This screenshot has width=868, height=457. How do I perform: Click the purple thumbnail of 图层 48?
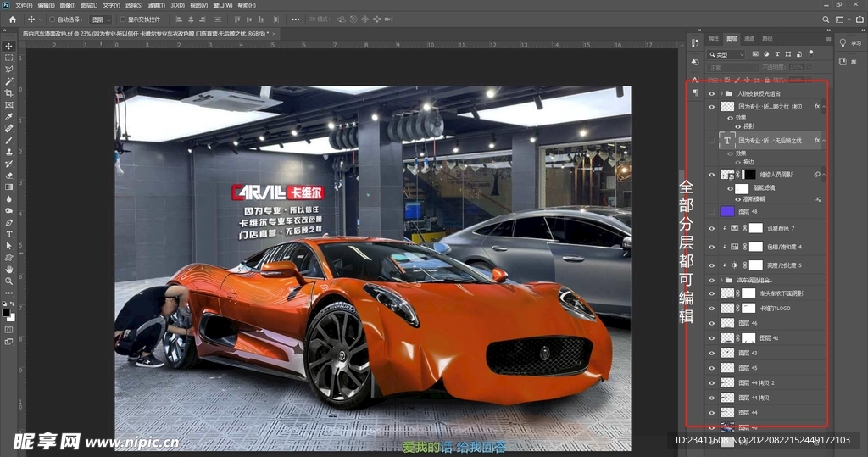point(726,211)
